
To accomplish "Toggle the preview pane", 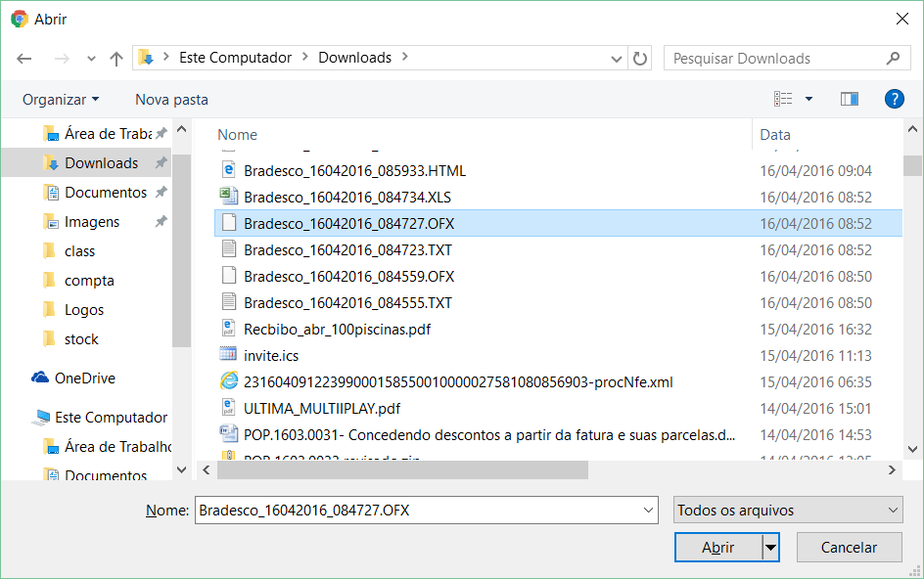I will (x=850, y=99).
